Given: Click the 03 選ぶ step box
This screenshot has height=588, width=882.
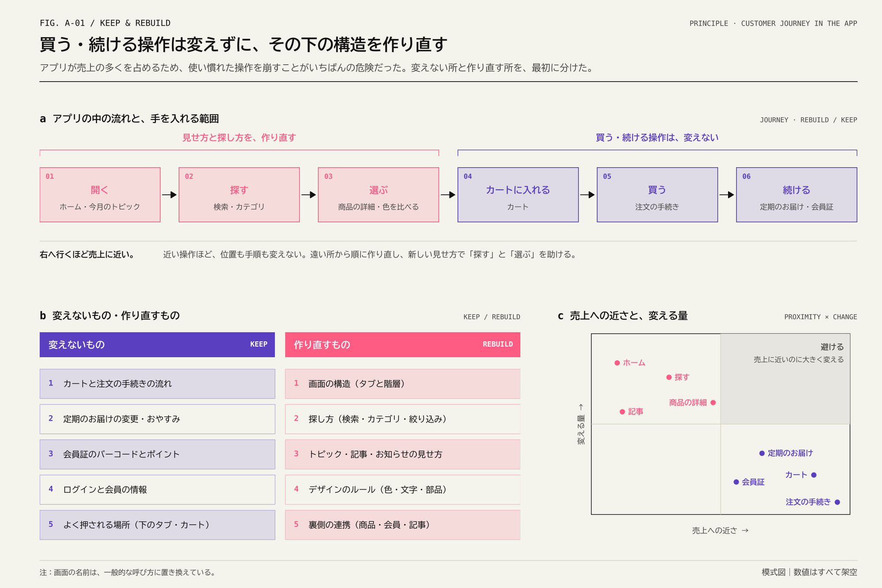Looking at the screenshot, I should (378, 195).
